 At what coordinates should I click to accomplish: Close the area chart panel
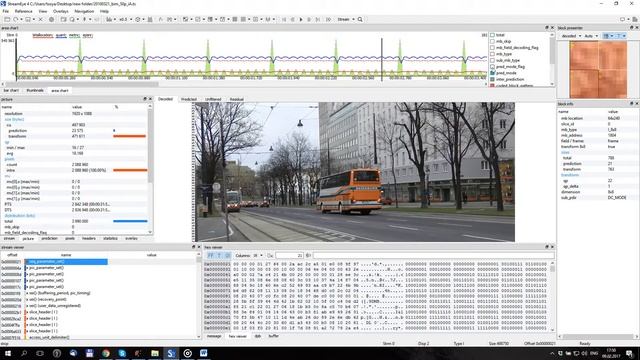(x=552, y=28)
